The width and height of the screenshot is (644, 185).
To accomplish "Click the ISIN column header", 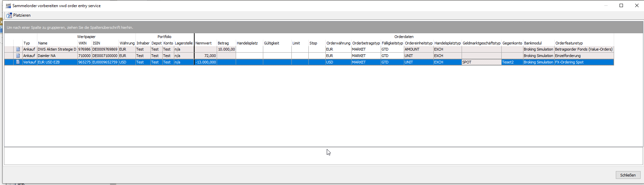I will click(x=96, y=43).
